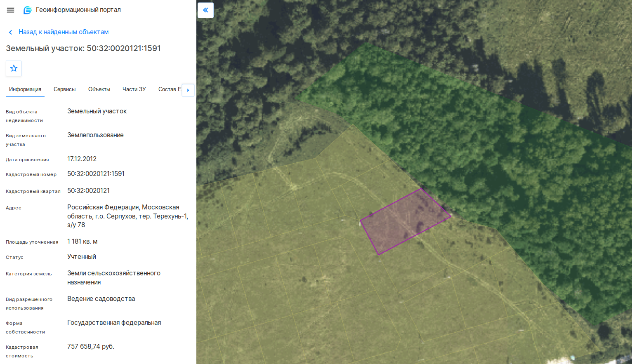Open the hamburger main menu
The height and width of the screenshot is (364, 632).
11,10
